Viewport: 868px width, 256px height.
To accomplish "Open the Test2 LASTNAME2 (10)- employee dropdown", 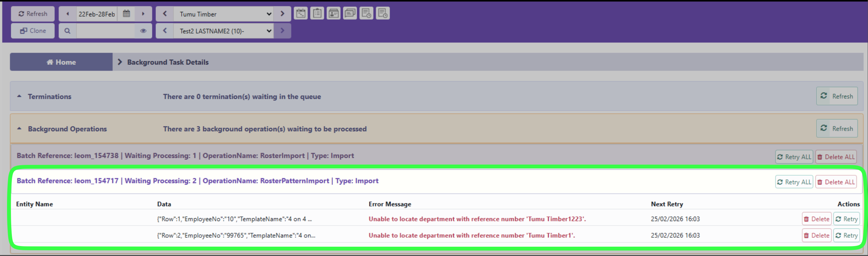I will [224, 31].
